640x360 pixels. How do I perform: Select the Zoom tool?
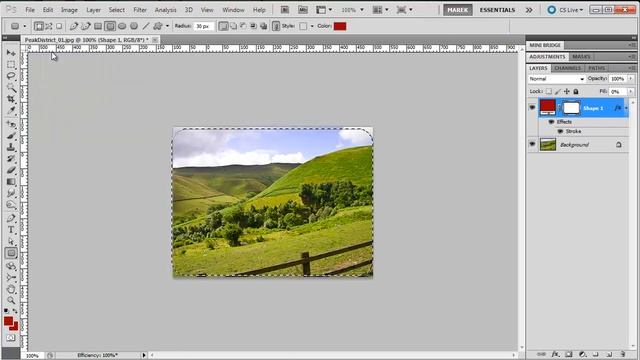(x=11, y=301)
